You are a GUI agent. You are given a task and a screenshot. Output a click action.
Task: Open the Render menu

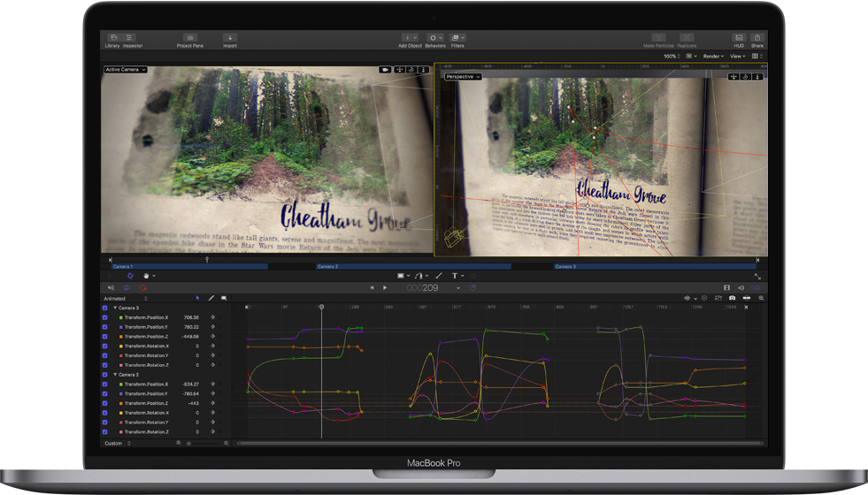tap(713, 57)
